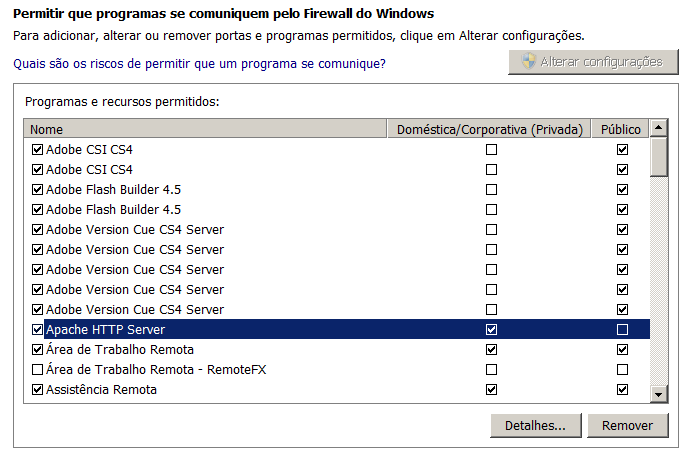Disable Público for Área de Trabalho Remota
The height and width of the screenshot is (456, 689).
click(622, 350)
